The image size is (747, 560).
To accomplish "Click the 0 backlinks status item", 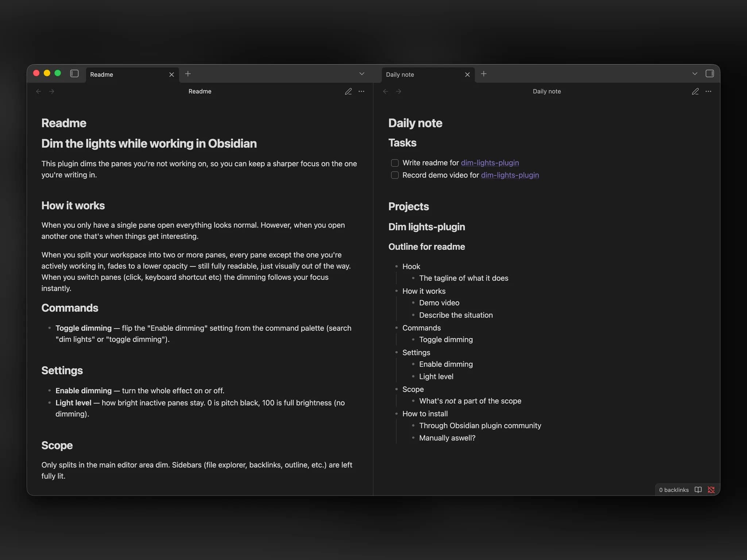I will pos(674,490).
